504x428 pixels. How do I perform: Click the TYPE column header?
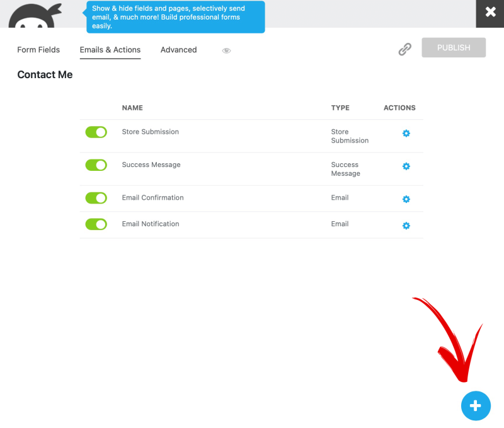point(340,108)
